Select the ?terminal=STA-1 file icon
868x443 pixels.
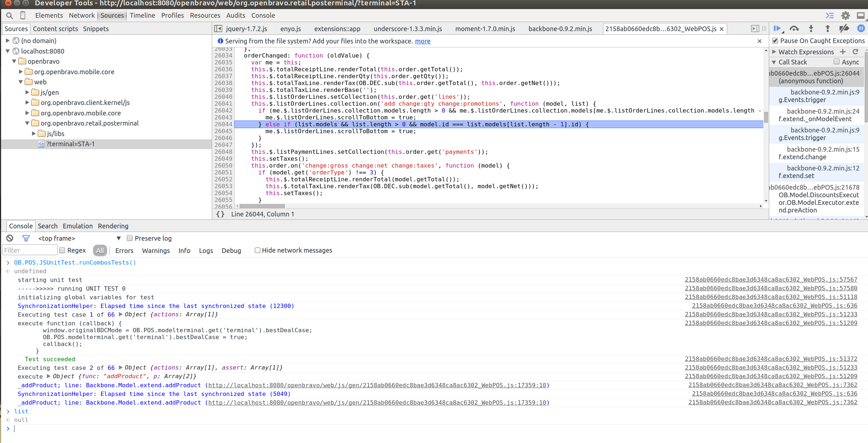coord(41,144)
